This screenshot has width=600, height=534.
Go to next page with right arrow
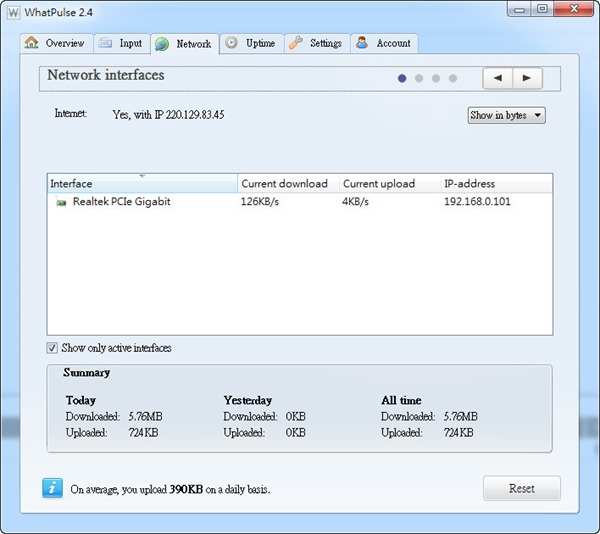click(x=527, y=78)
